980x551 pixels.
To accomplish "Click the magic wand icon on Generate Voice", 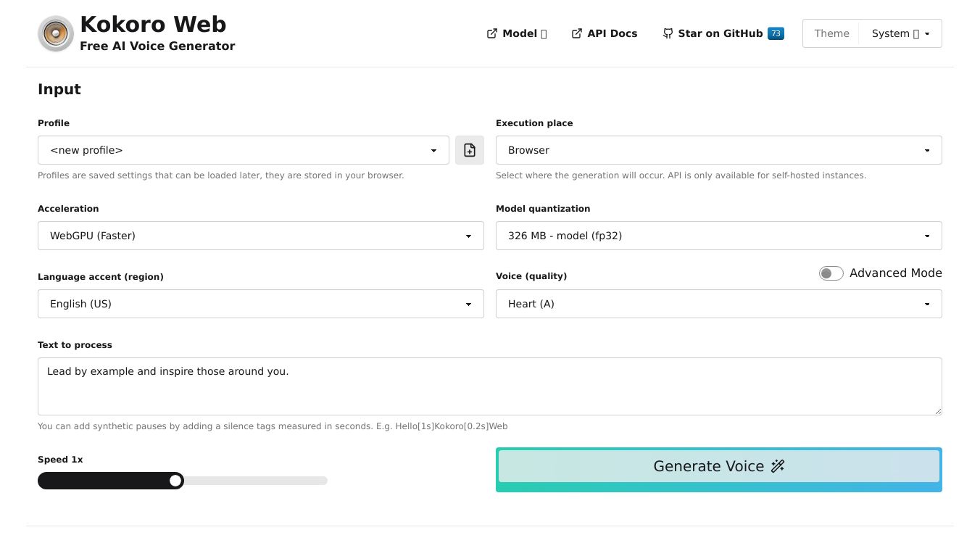I will [778, 466].
